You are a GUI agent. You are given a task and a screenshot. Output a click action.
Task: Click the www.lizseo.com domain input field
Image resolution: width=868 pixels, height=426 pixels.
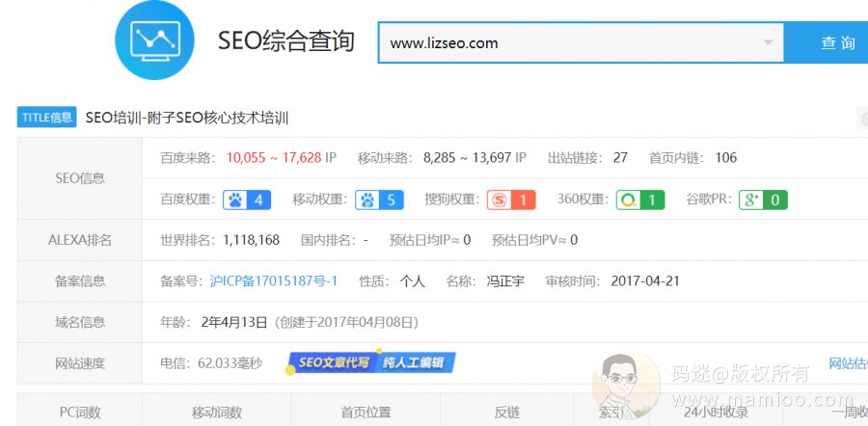[569, 43]
